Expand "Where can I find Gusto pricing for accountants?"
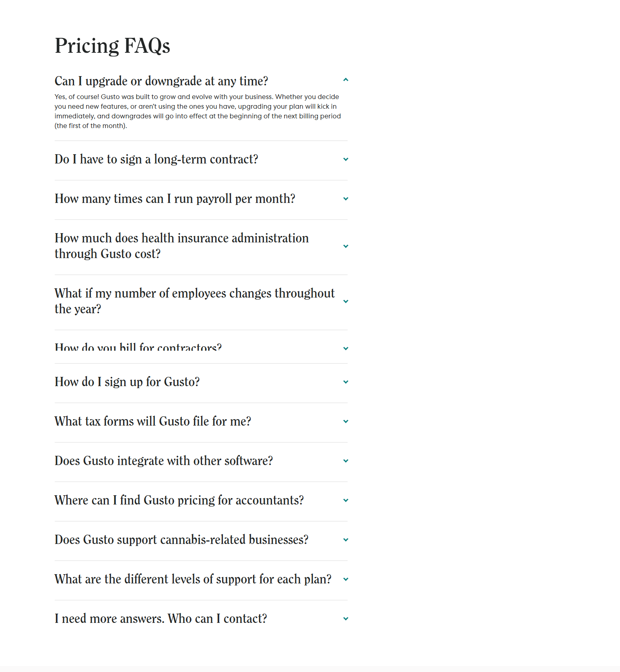Image resolution: width=620 pixels, height=672 pixels. point(179,500)
